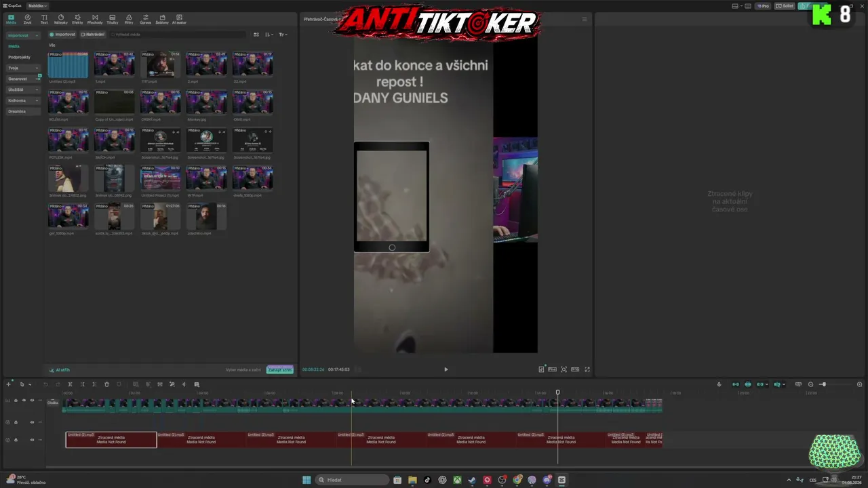Click the taskbar Hledat search box

pyautogui.click(x=353, y=480)
